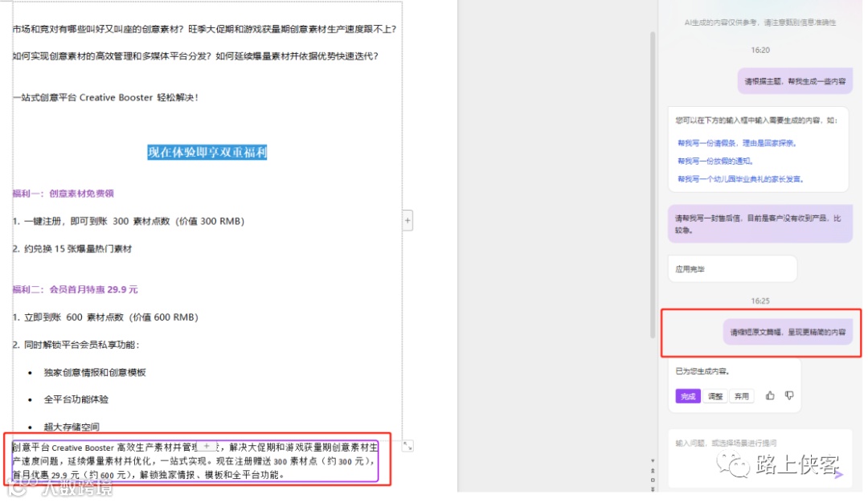Click the expand icon beside the generated paragraph box
Viewport: 868px width, 503px height.
pyautogui.click(x=407, y=446)
